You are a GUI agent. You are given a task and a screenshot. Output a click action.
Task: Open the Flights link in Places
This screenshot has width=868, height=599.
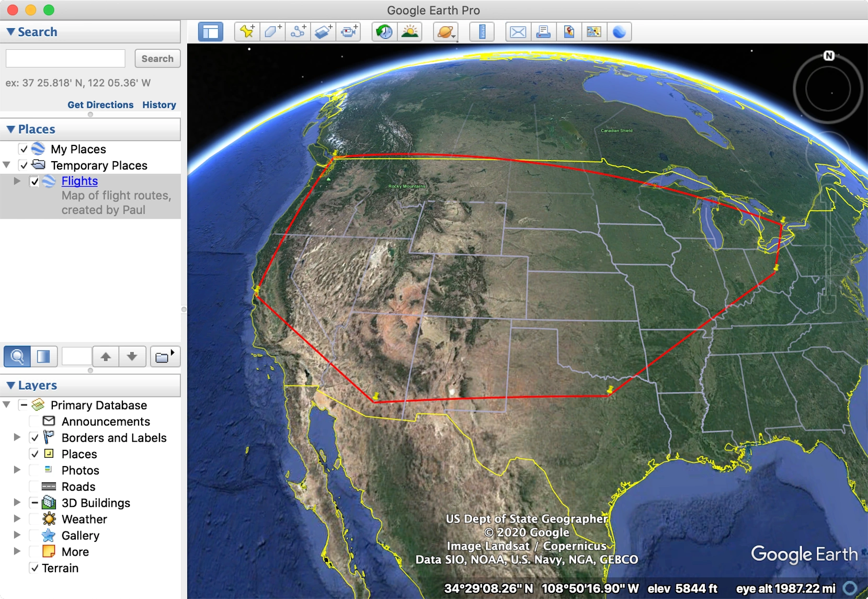point(79,181)
